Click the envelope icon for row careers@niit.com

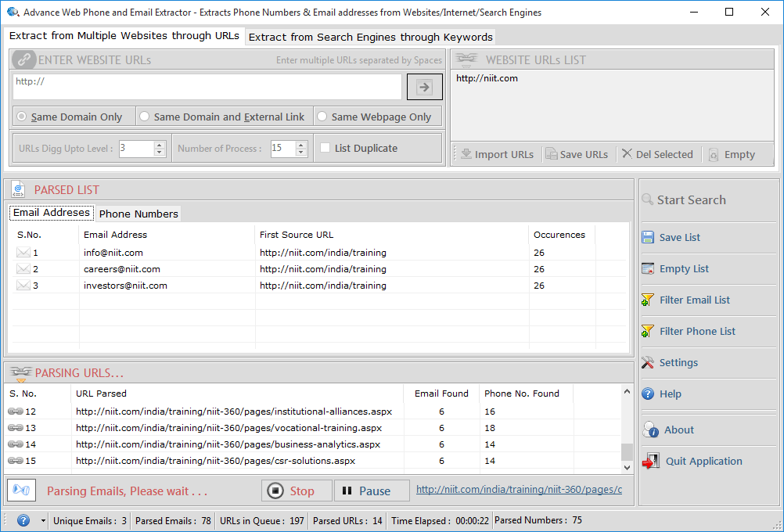(23, 269)
